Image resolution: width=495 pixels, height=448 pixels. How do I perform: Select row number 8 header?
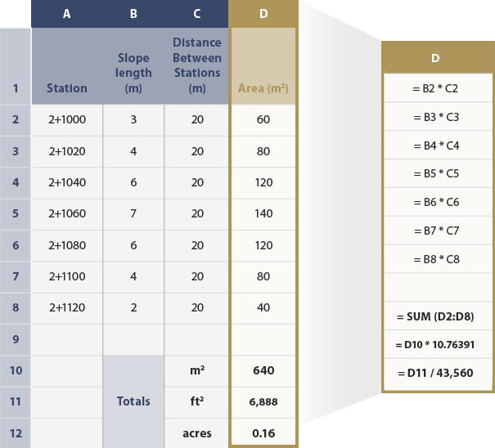[16, 308]
